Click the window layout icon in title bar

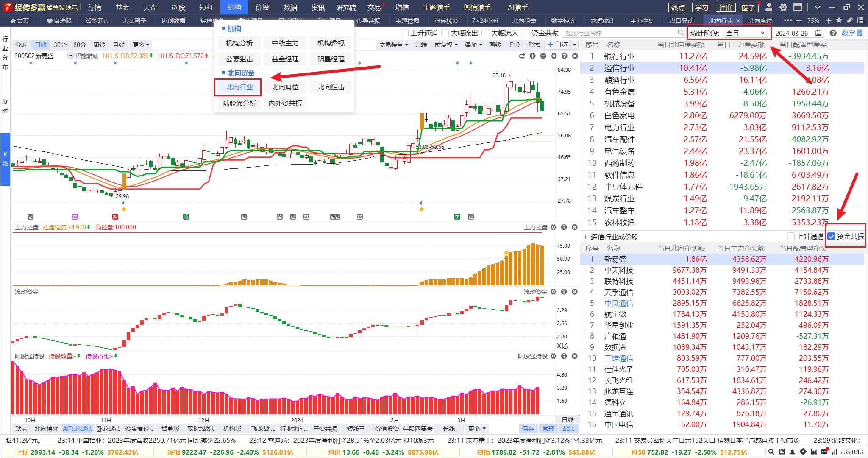pyautogui.click(x=798, y=7)
